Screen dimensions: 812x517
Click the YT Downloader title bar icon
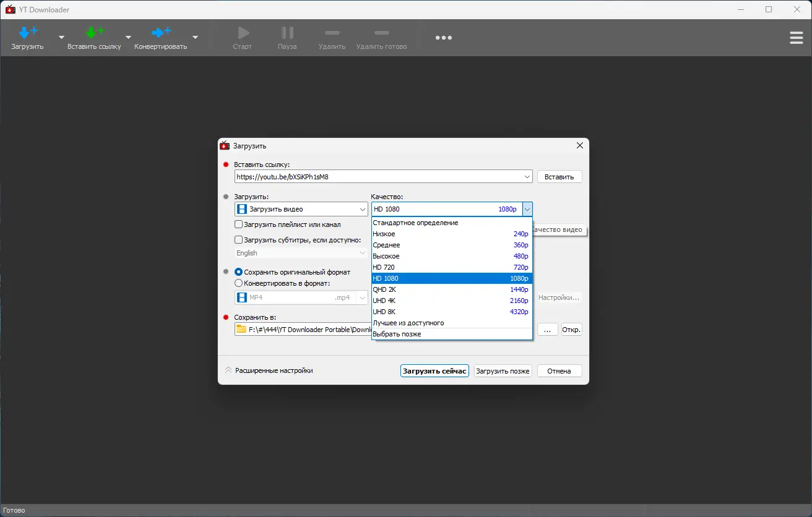(11, 9)
